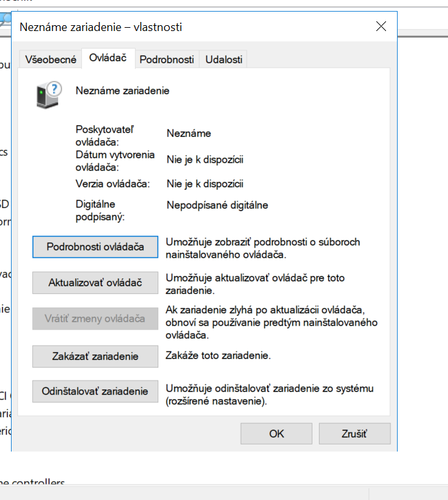
Task: Click the unknown device question-mark icon
Action: pos(49,95)
